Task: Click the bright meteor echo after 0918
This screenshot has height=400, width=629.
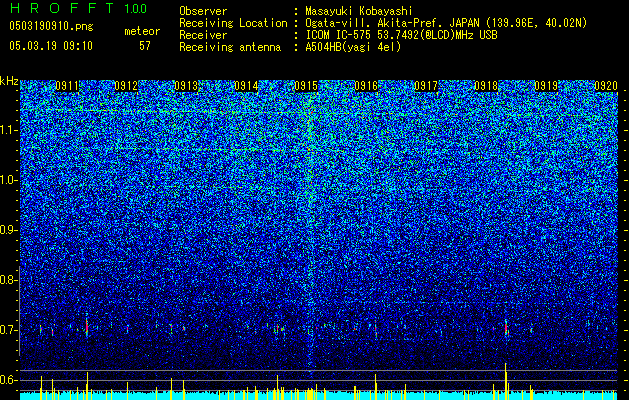Action: [506, 327]
